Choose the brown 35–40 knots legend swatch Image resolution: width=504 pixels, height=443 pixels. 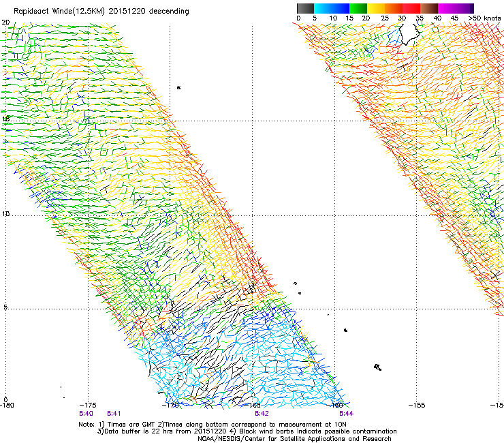tap(429, 8)
